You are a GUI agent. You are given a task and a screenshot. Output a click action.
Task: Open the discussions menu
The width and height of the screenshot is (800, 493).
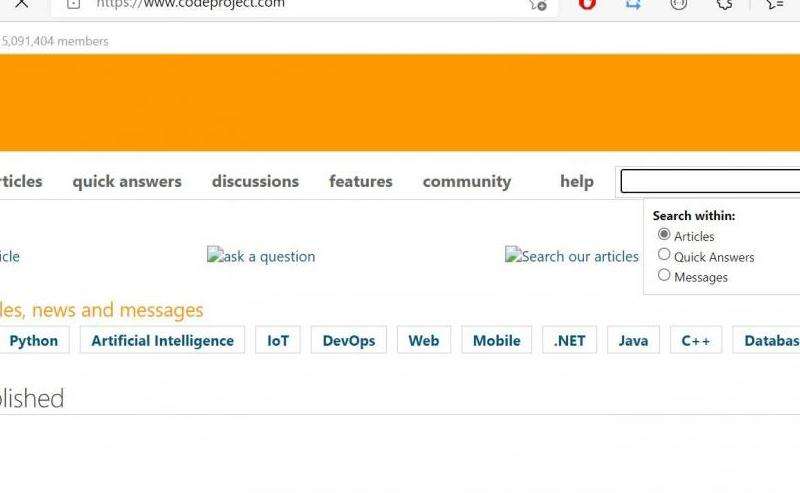[x=255, y=181]
